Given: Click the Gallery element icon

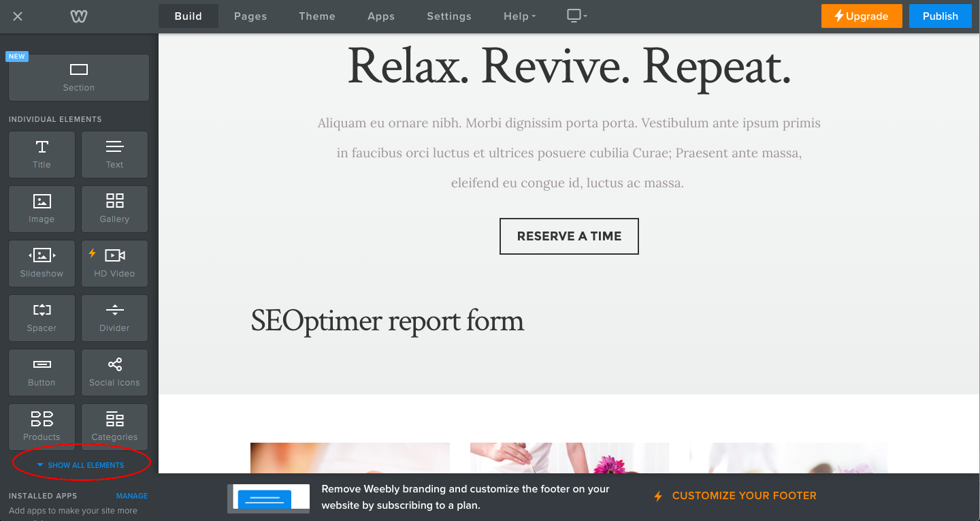Looking at the screenshot, I should click(x=114, y=201).
